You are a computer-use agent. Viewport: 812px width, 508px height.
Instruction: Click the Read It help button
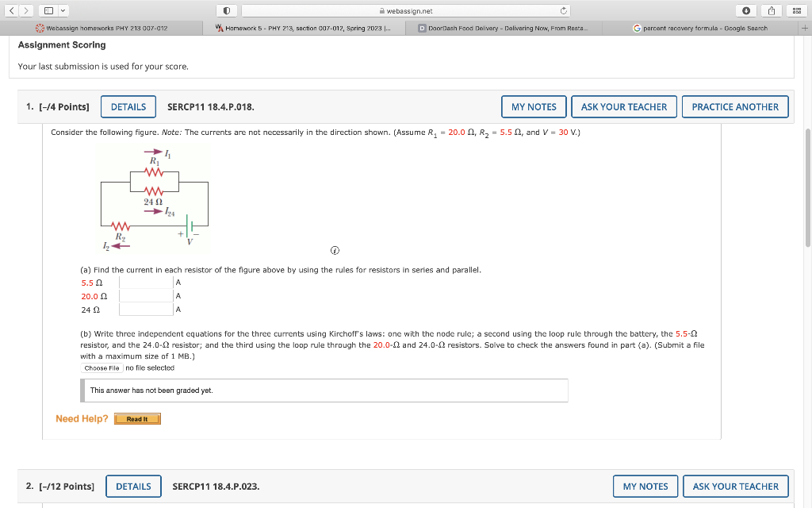tap(137, 418)
